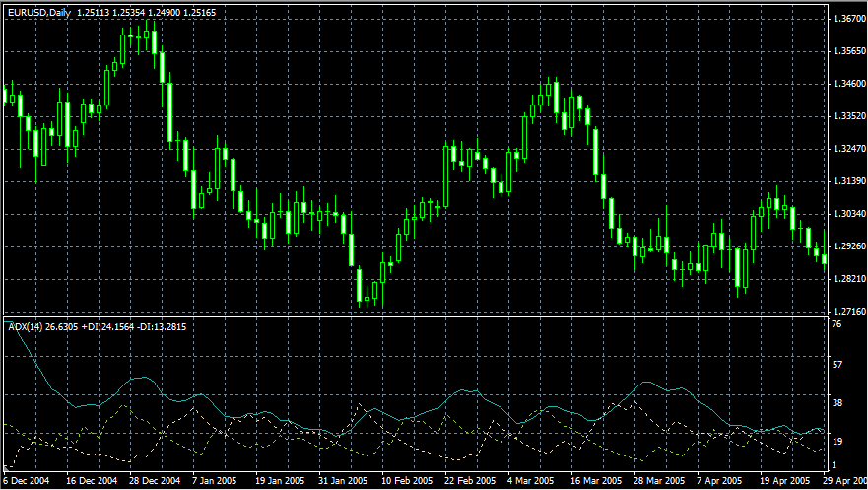Select the 1.35650 price axis label

point(848,51)
